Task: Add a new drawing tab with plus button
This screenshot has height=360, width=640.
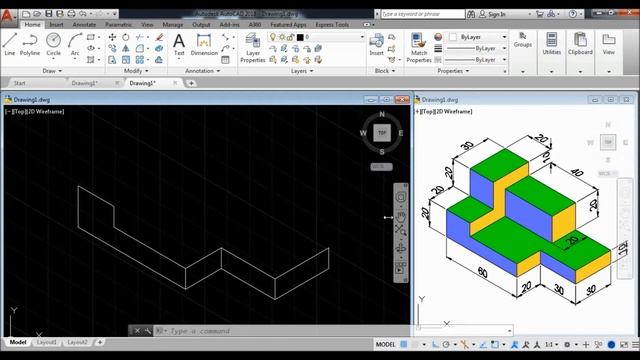Action: [x=191, y=83]
